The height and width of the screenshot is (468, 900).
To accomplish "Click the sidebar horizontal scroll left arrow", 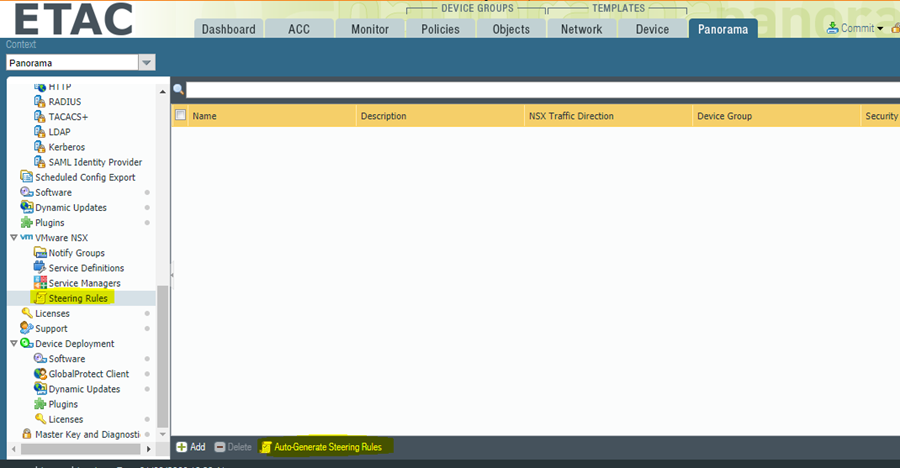I will point(14,448).
